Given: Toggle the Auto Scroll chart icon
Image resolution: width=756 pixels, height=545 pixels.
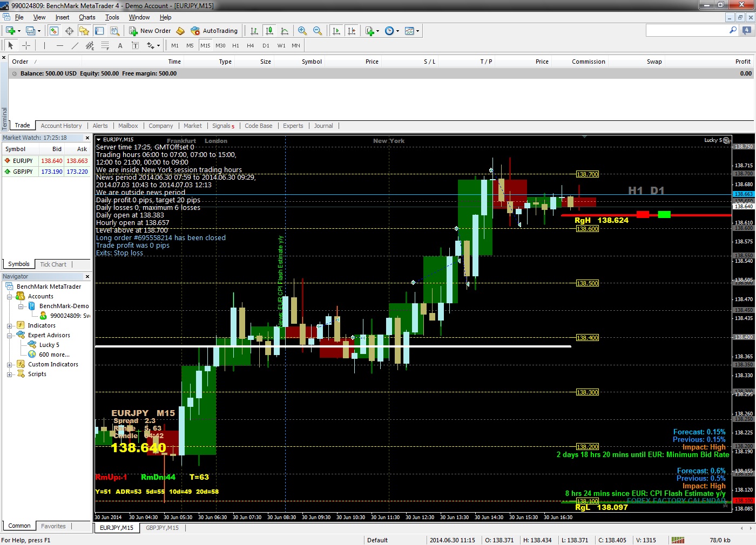Looking at the screenshot, I should (336, 31).
